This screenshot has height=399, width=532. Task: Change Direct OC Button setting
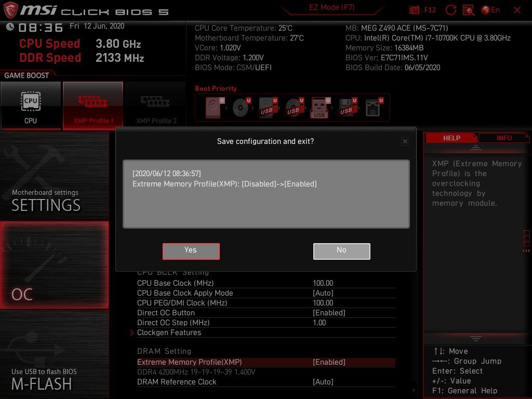click(266, 312)
